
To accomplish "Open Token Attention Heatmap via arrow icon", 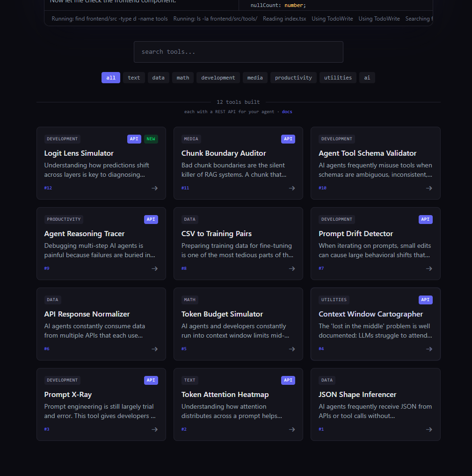I will pyautogui.click(x=292, y=430).
